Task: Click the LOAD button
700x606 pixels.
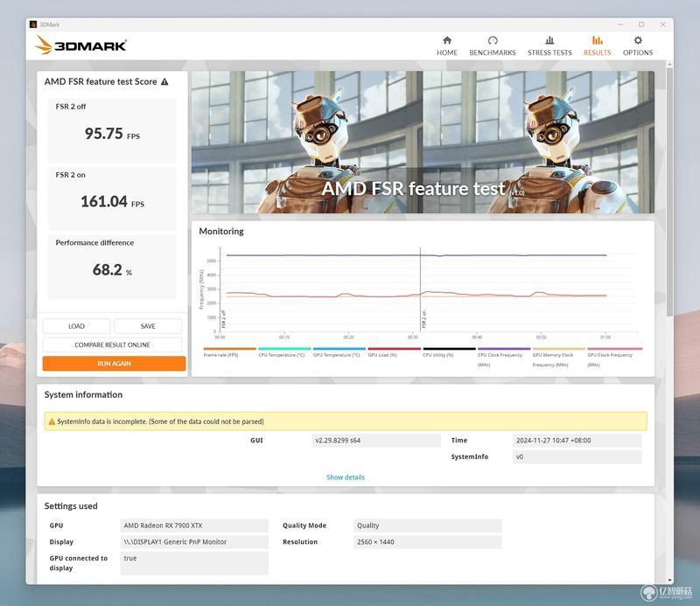Action: pyautogui.click(x=76, y=326)
